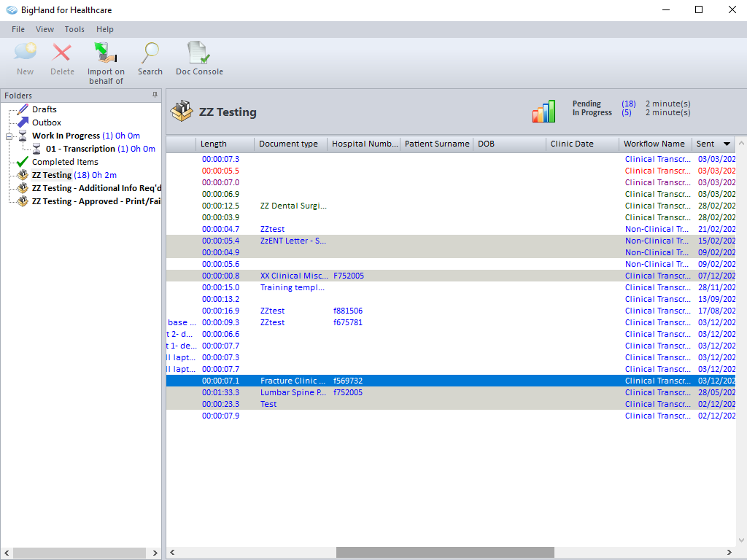Click the bar chart statistics icon

pos(543,112)
